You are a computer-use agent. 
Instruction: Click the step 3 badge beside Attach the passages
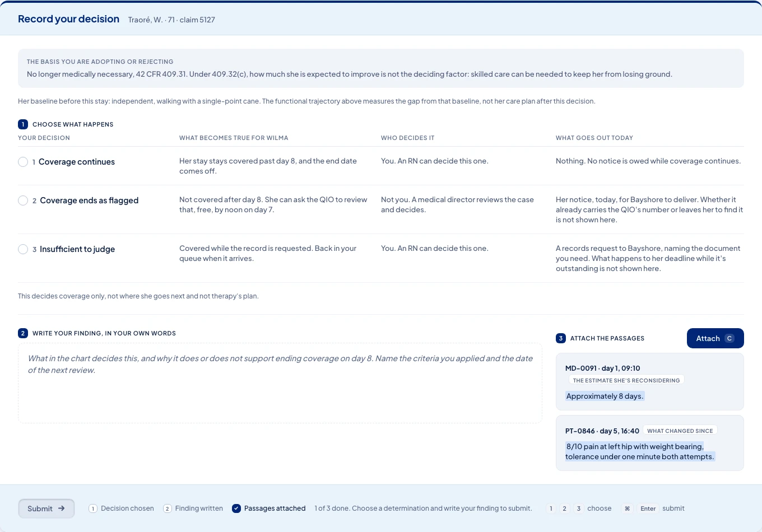(x=561, y=338)
